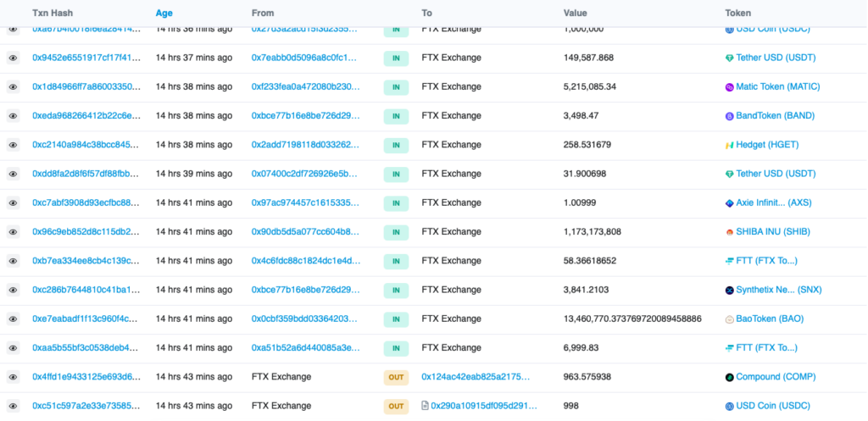Image resolution: width=868 pixels, height=421 pixels.
Task: Open FTT token link in 58.36618652 row
Action: [766, 261]
